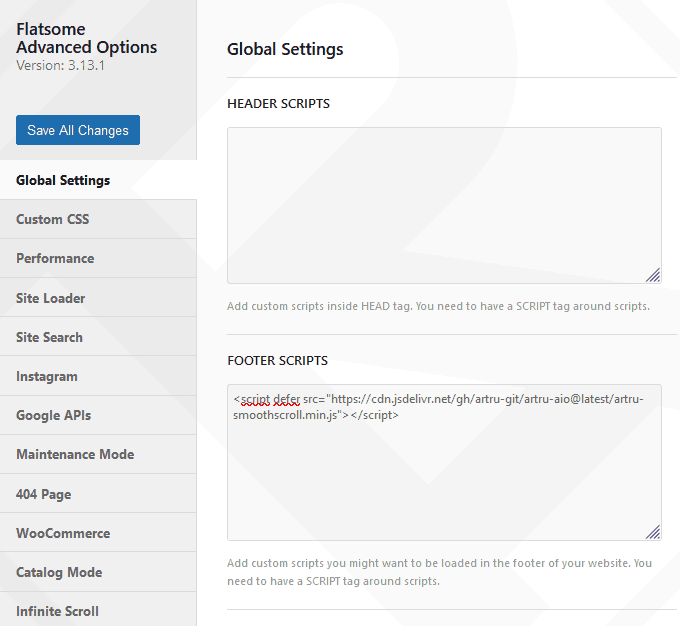Switch to the Custom CSS section
680x626 pixels.
coord(98,219)
